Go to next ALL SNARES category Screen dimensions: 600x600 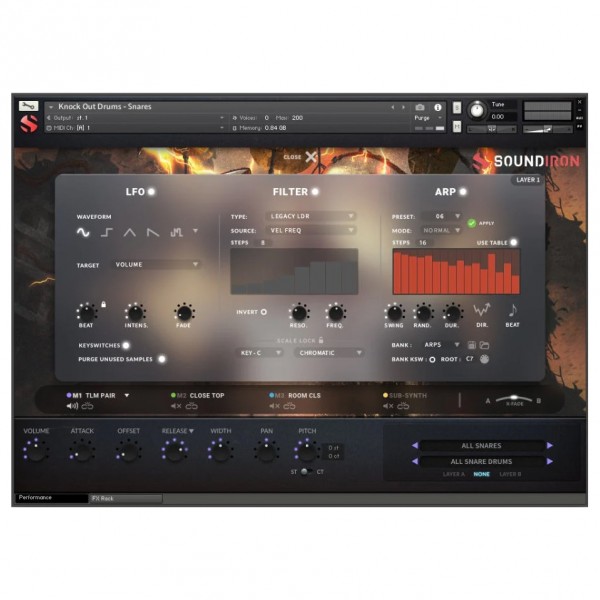(x=550, y=445)
